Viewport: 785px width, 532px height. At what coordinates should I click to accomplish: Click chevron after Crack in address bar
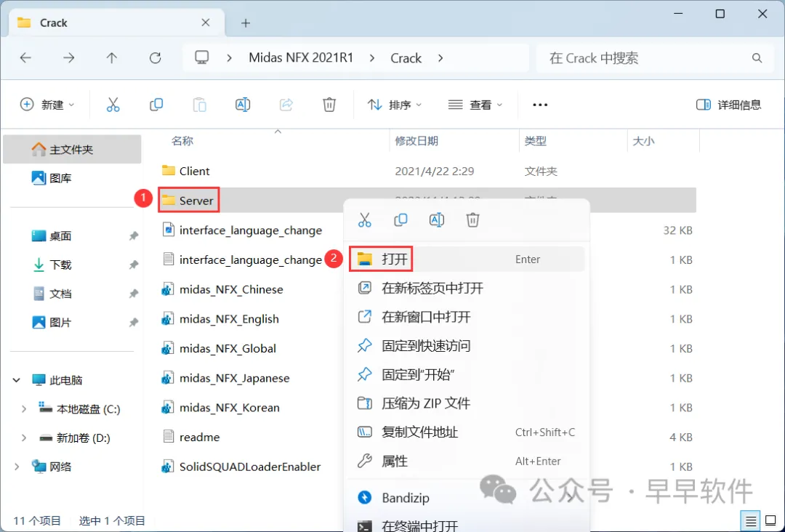[440, 58]
